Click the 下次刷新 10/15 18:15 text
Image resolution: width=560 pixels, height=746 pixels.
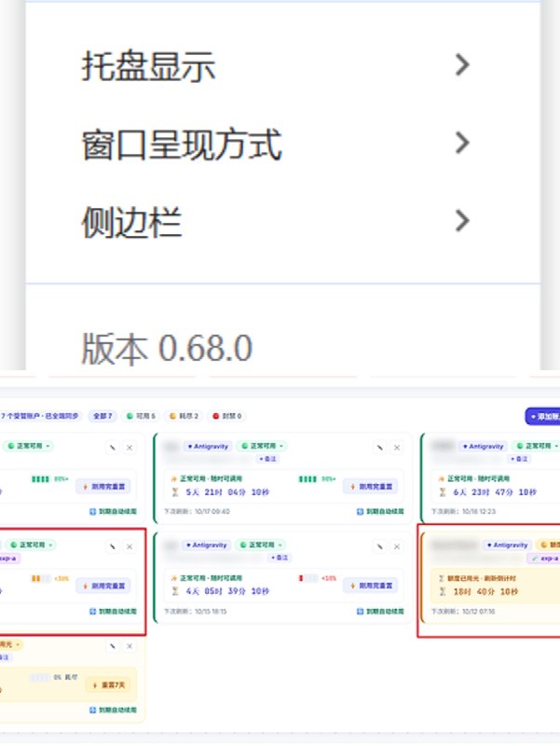tap(196, 612)
